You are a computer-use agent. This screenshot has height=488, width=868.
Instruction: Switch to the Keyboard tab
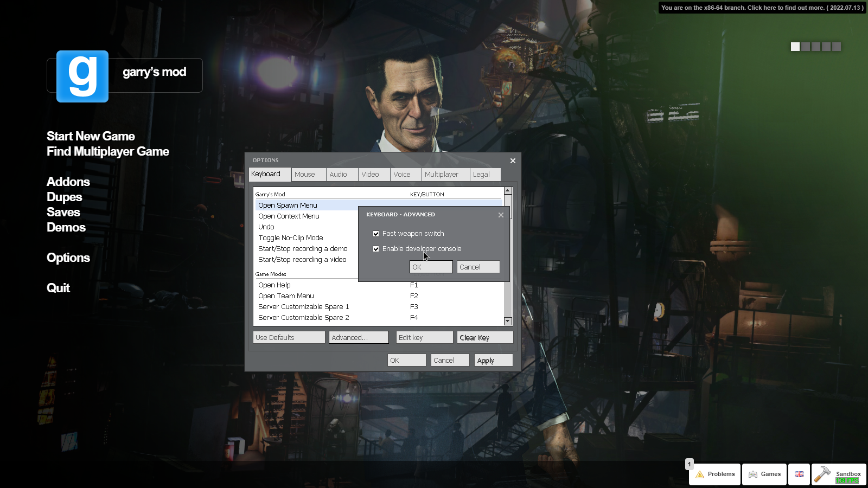point(270,174)
